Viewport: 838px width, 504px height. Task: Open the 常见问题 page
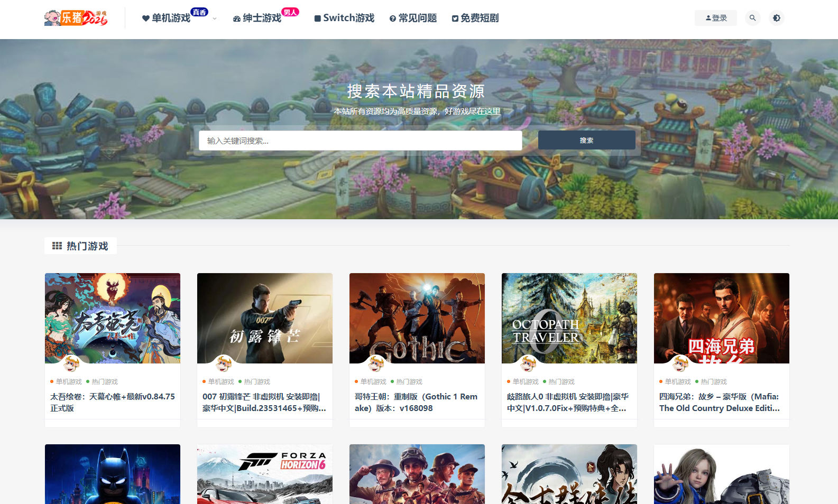click(x=413, y=18)
